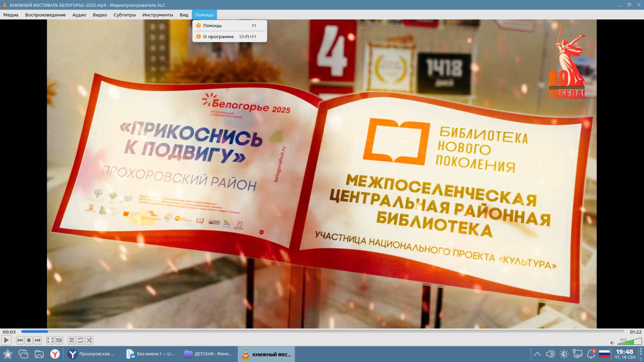The image size is (644, 362).
Task: Open the 'Инструменты' menu
Action: 158,15
